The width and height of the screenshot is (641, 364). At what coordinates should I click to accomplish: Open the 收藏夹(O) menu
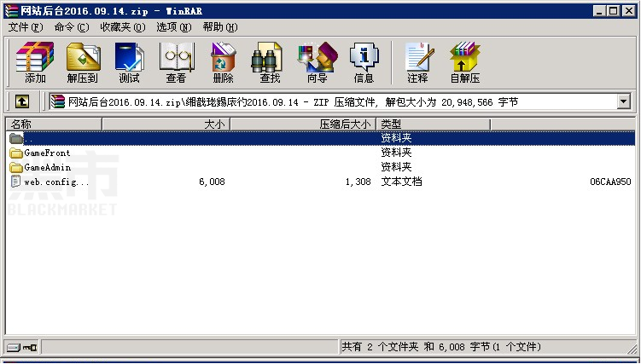click(x=123, y=27)
